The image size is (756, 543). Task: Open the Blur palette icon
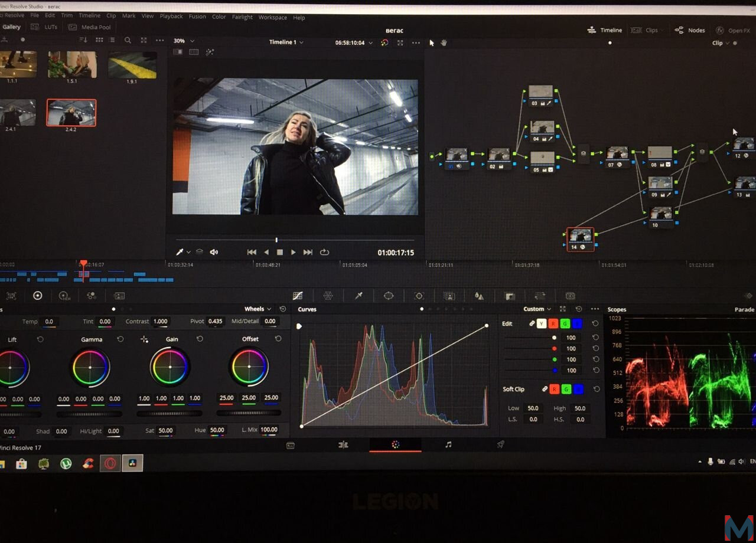tap(479, 296)
